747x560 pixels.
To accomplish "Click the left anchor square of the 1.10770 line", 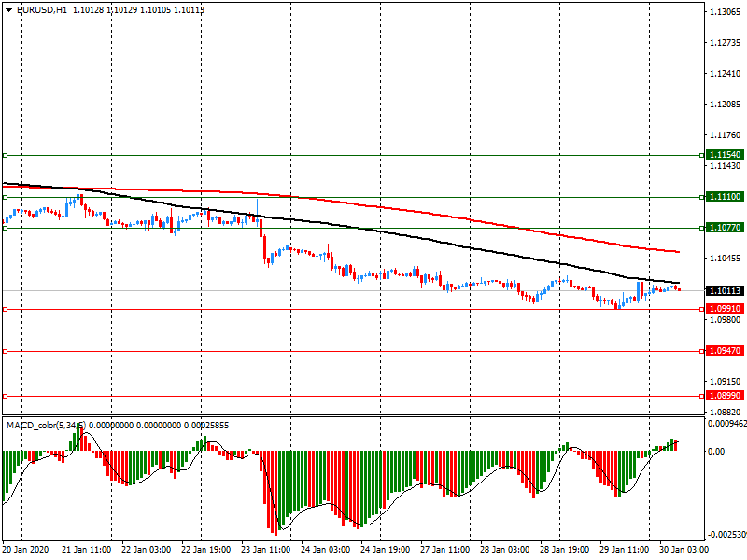I will coord(6,228).
